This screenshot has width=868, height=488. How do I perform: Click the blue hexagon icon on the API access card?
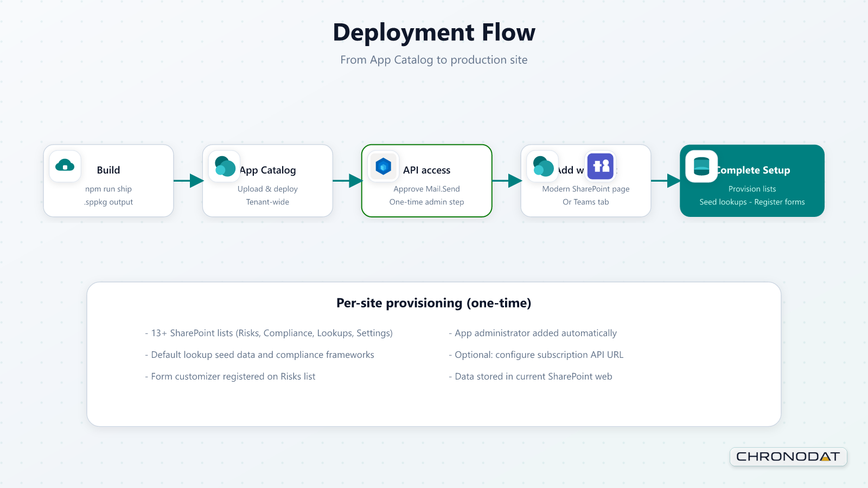384,166
